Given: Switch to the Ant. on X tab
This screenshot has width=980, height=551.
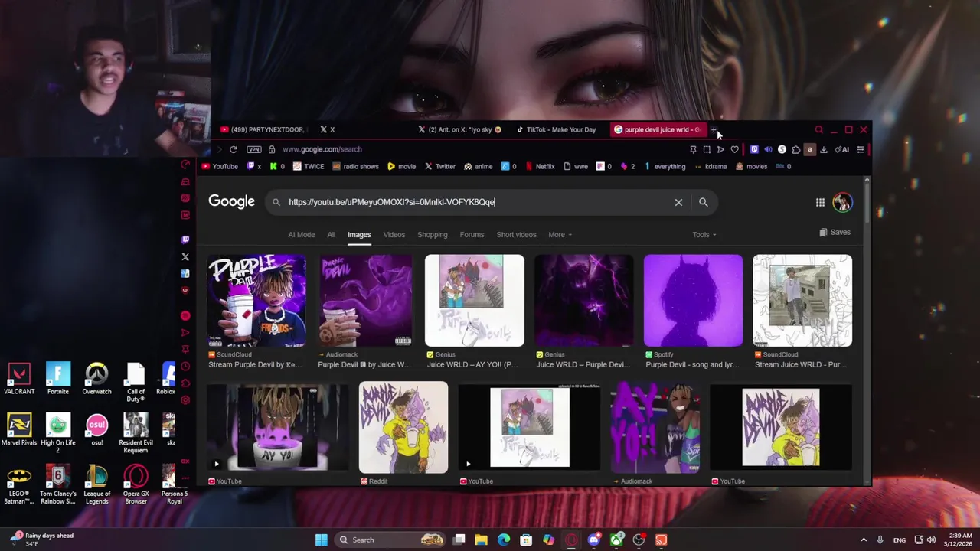Looking at the screenshot, I should click(x=462, y=129).
